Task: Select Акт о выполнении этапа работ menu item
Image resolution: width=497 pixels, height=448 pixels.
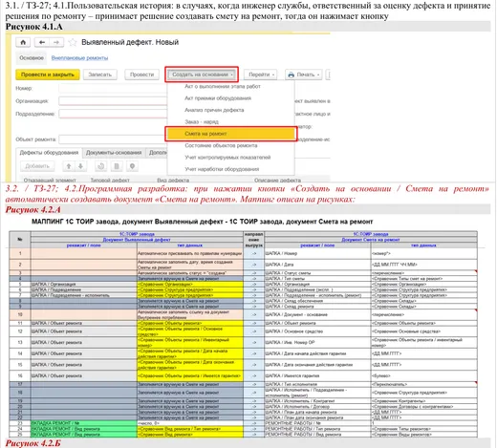Action: point(223,86)
